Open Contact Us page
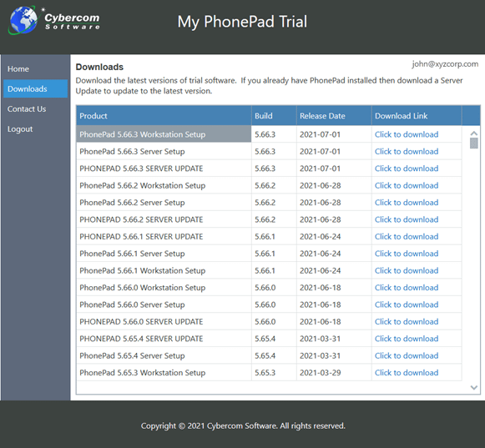This screenshot has width=485, height=448. (x=27, y=108)
